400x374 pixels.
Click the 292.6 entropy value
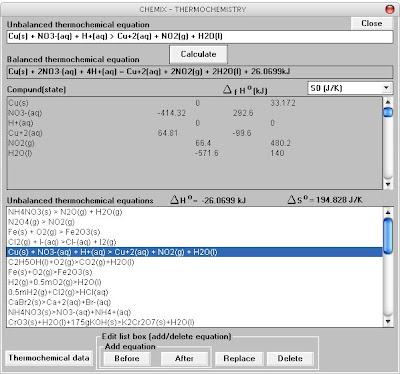(243, 113)
